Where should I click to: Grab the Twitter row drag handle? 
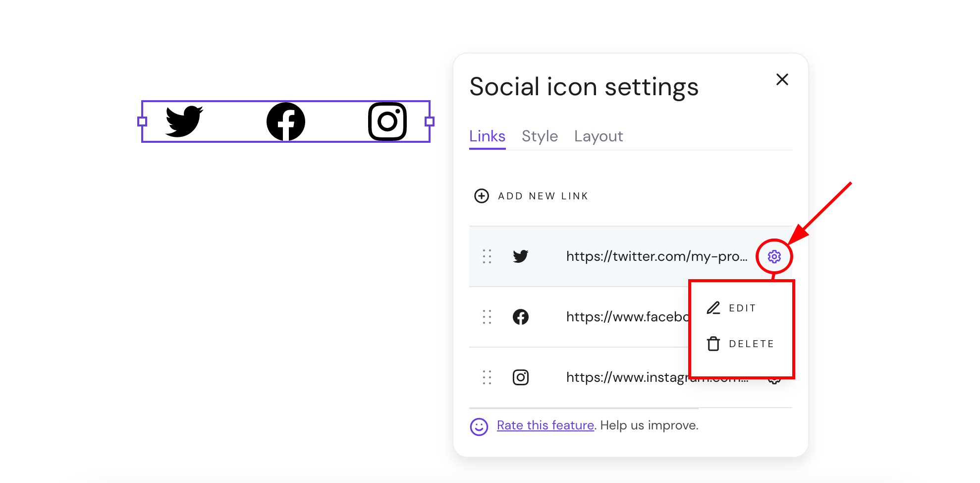pyautogui.click(x=487, y=256)
